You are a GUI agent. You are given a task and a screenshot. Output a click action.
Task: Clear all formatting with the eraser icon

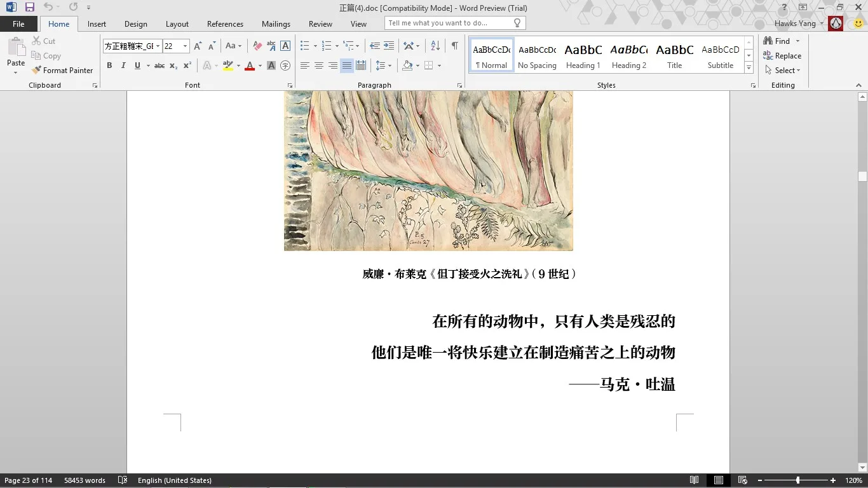[257, 46]
